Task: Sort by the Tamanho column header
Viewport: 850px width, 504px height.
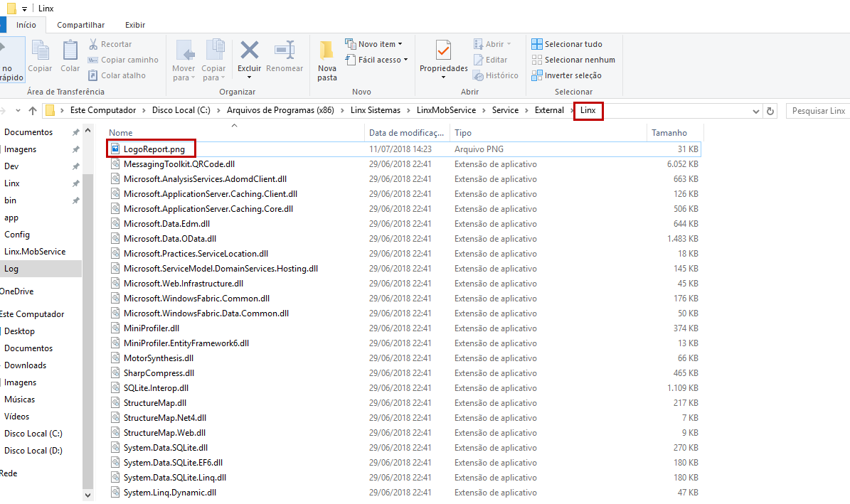Action: click(675, 132)
